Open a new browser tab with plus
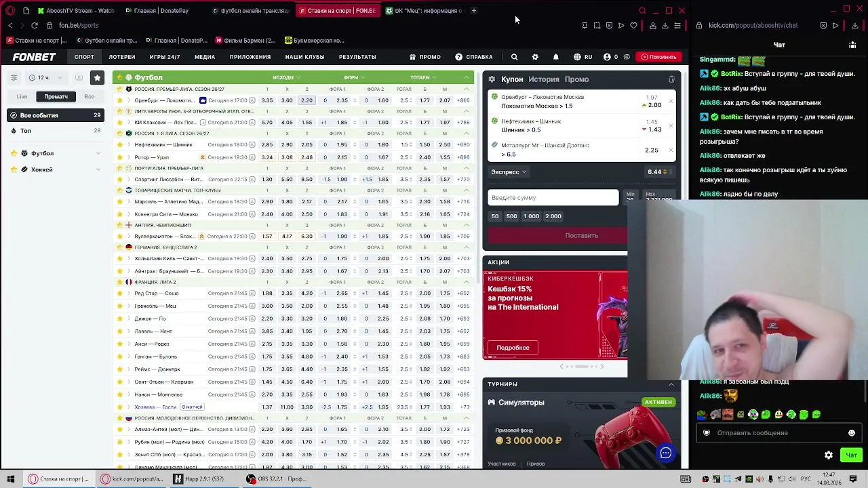This screenshot has height=488, width=868. [474, 11]
